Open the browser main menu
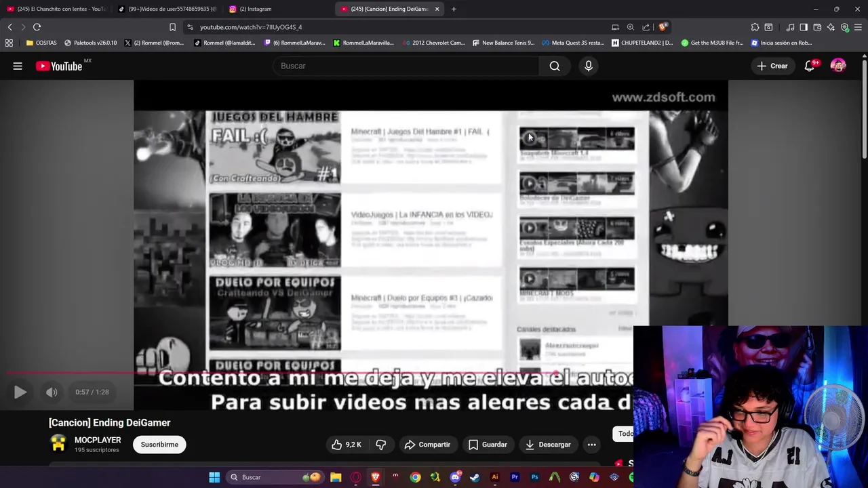Image resolution: width=868 pixels, height=488 pixels. (x=858, y=27)
